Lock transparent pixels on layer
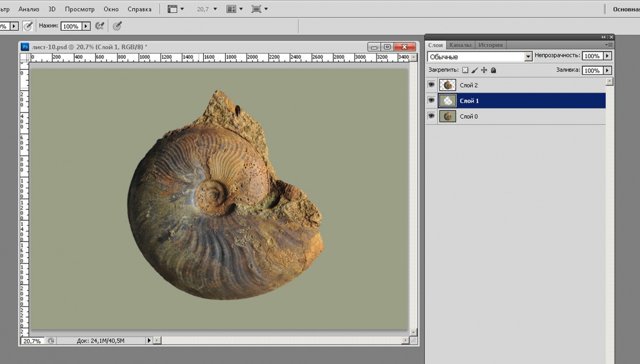This screenshot has width=640, height=364. pos(465,70)
